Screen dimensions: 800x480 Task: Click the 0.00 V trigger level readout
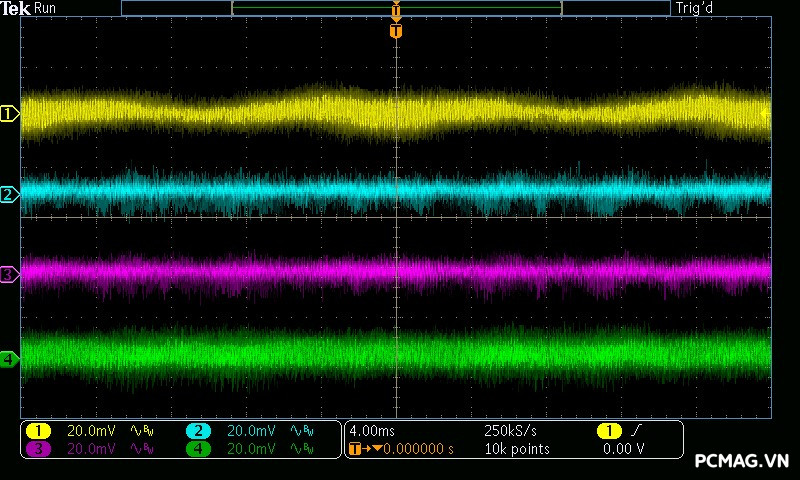tap(623, 449)
